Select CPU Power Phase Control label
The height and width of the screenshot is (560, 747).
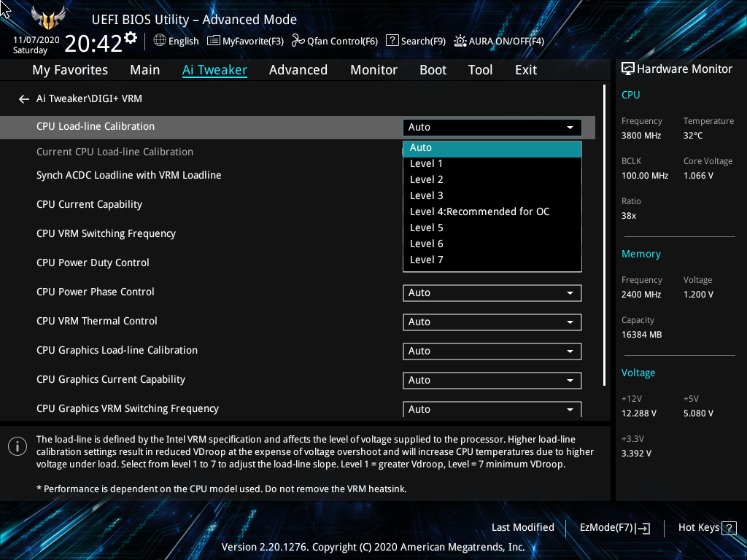[x=96, y=292]
